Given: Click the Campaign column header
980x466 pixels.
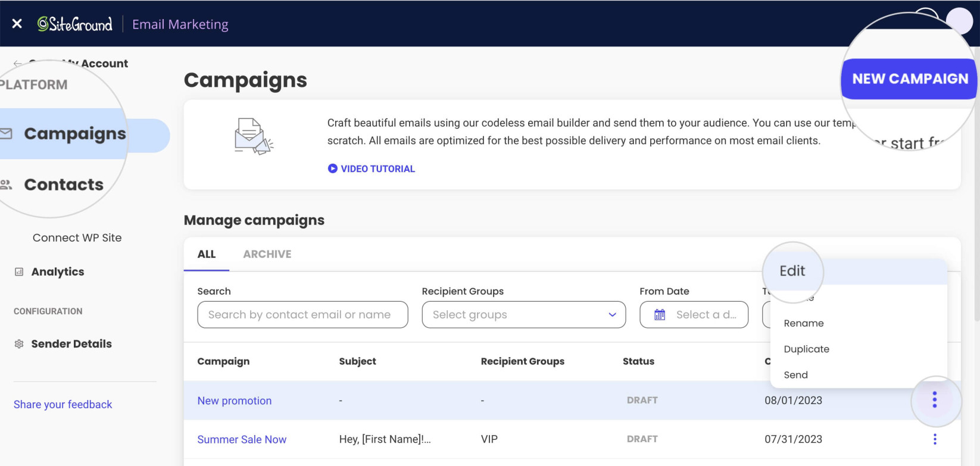Looking at the screenshot, I should click(223, 361).
